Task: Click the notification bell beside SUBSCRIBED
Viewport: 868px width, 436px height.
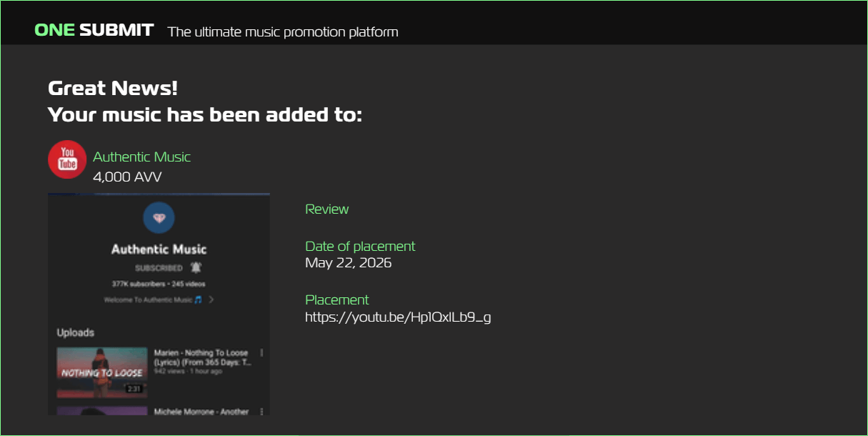Action: (x=196, y=268)
